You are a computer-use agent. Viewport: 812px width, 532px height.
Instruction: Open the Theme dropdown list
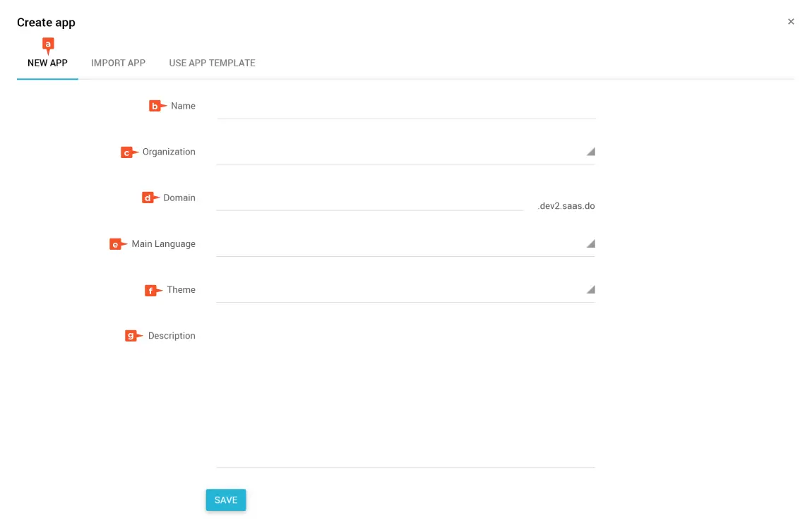point(590,289)
